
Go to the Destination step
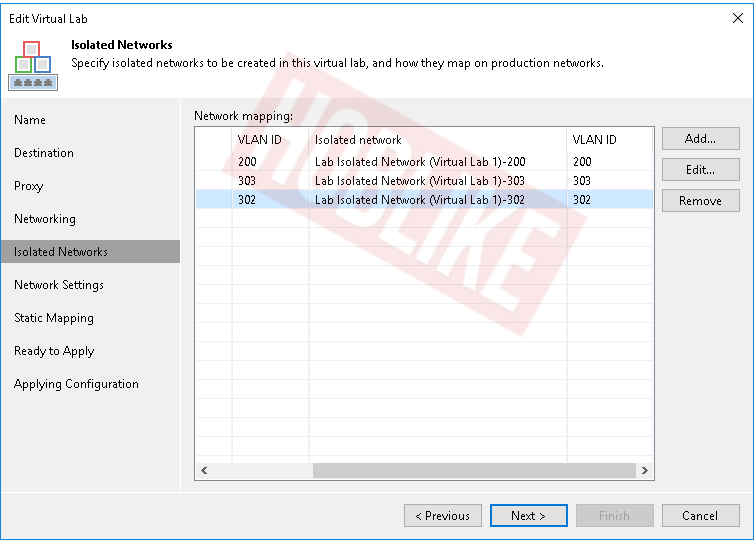44,153
